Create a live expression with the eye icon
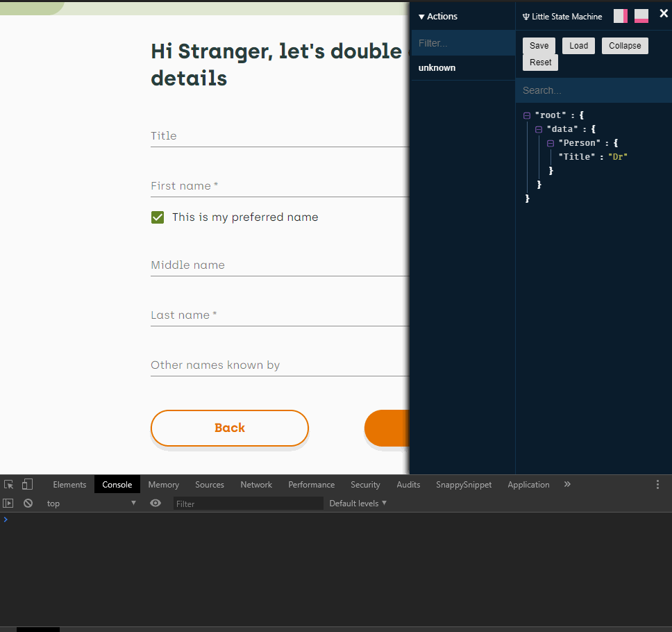 [156, 503]
